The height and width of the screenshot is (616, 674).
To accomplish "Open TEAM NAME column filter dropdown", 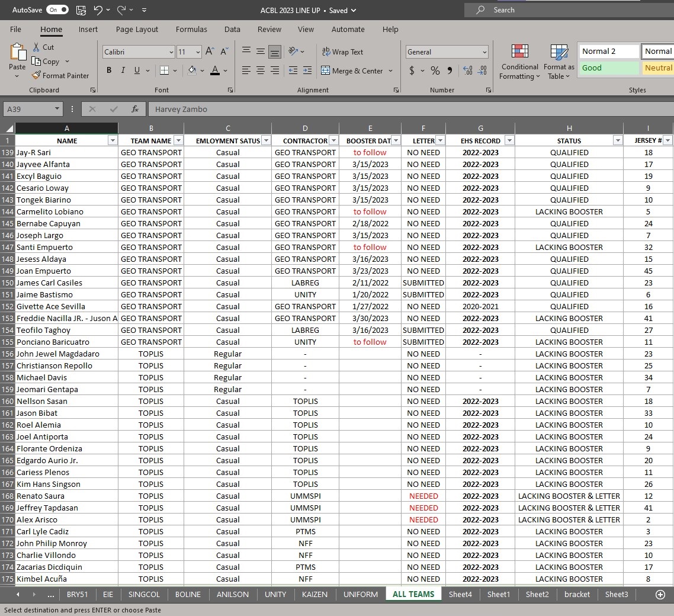I will (x=178, y=140).
